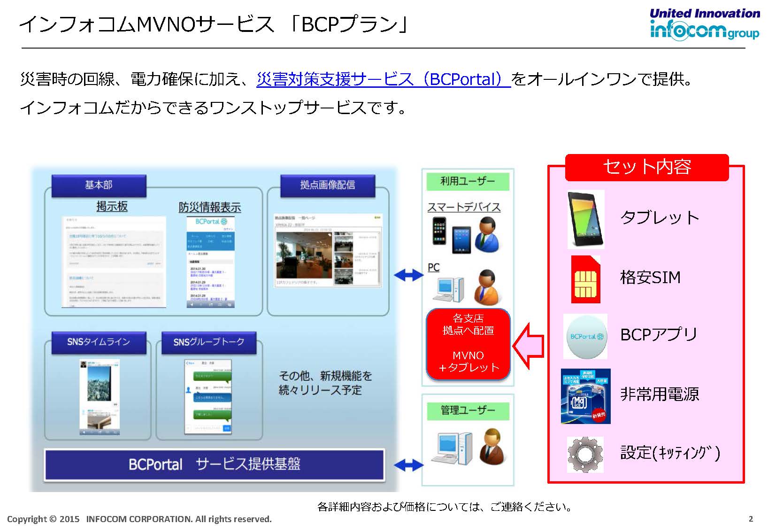Open the SNS group talk chat screenshot
The height and width of the screenshot is (532, 768).
(208, 397)
